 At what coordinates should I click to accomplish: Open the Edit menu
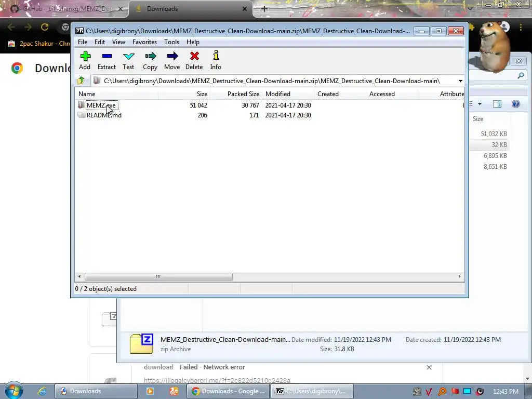click(99, 42)
